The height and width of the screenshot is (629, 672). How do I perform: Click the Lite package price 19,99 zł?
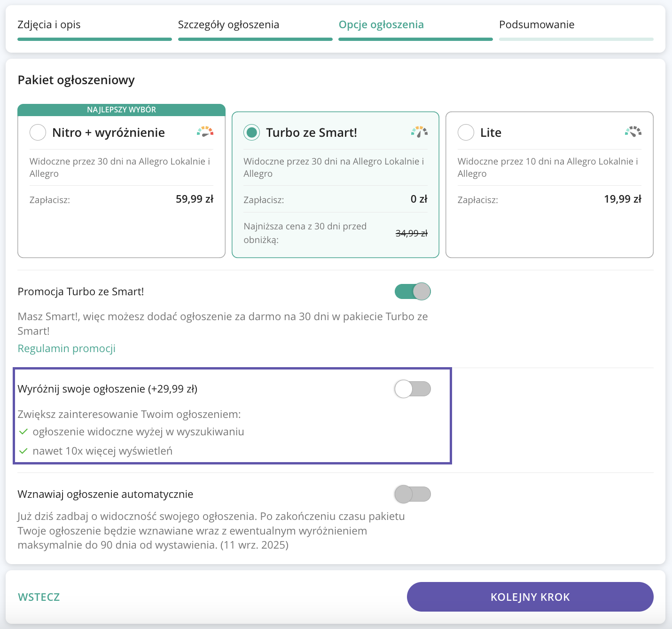click(622, 199)
